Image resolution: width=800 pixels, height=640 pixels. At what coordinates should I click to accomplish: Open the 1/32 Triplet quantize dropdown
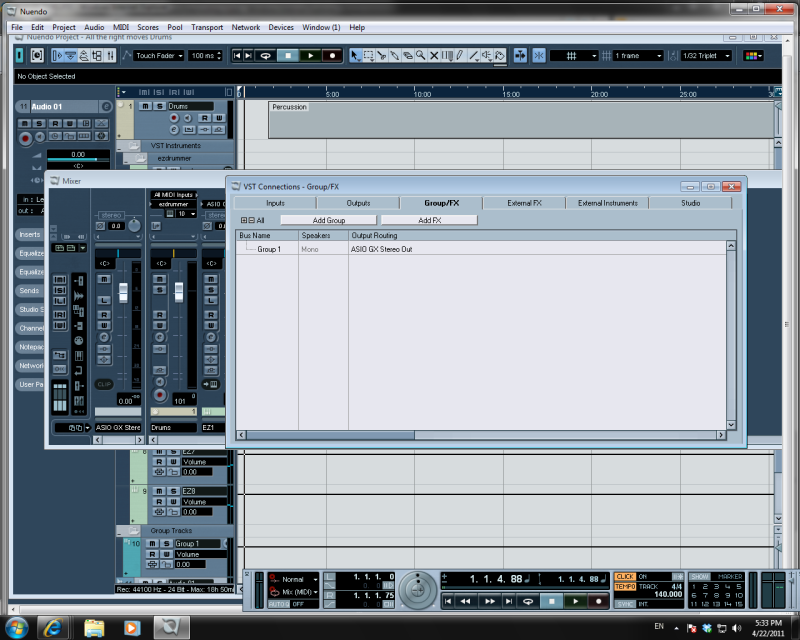(707, 56)
